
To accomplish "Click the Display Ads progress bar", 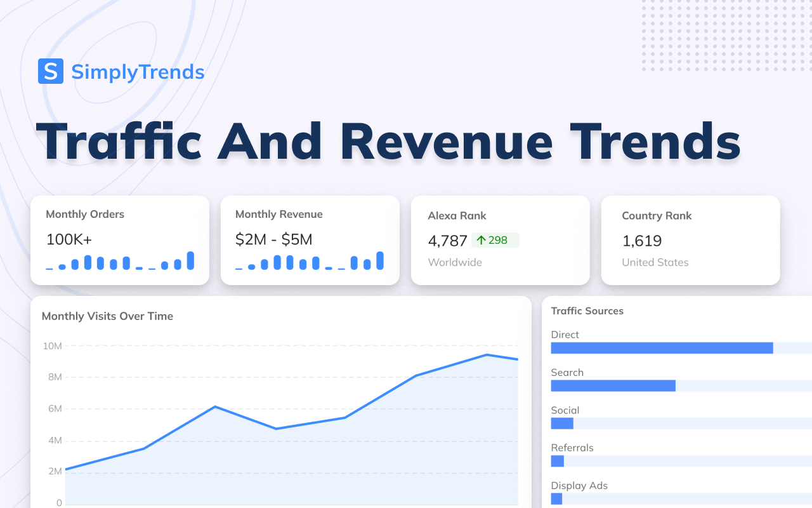I will (x=681, y=499).
